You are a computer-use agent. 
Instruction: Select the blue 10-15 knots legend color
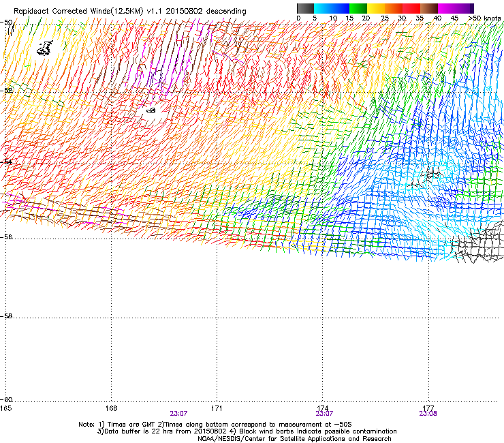point(340,8)
